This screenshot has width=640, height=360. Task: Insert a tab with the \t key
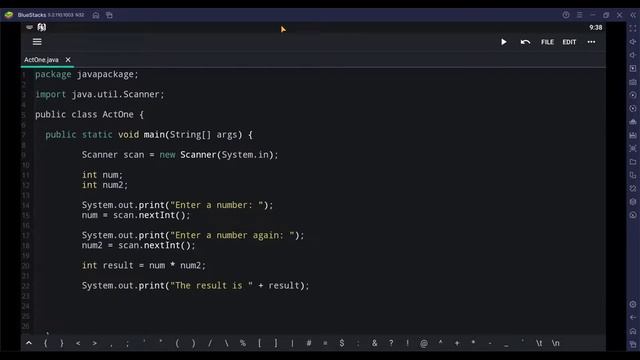[539, 343]
